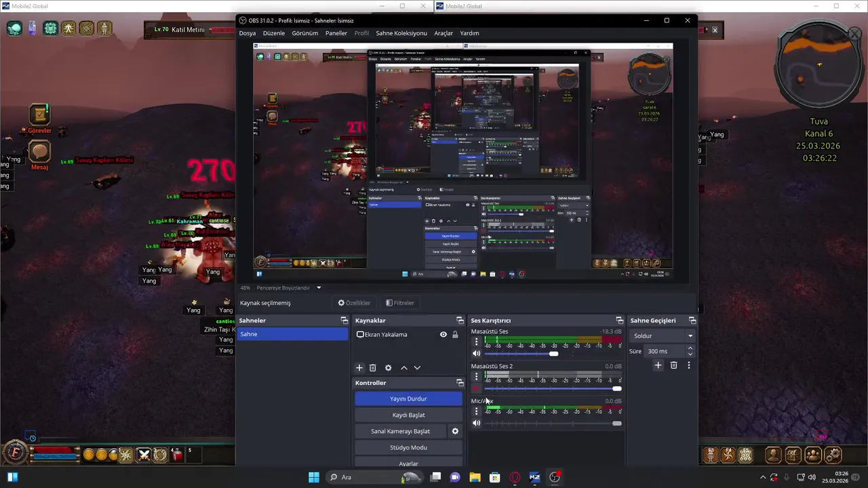The image size is (868, 488).
Task: Increase Süre duration with up arrow
Action: 690,348
